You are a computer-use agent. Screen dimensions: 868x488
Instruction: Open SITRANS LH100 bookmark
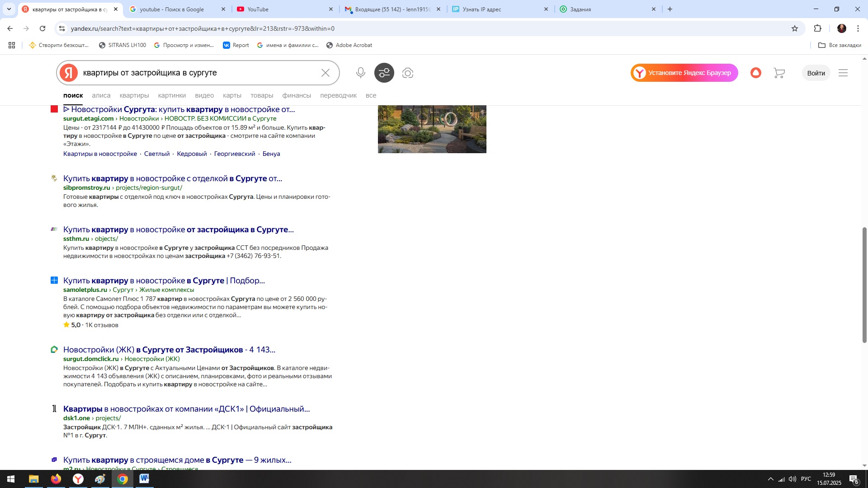[122, 45]
